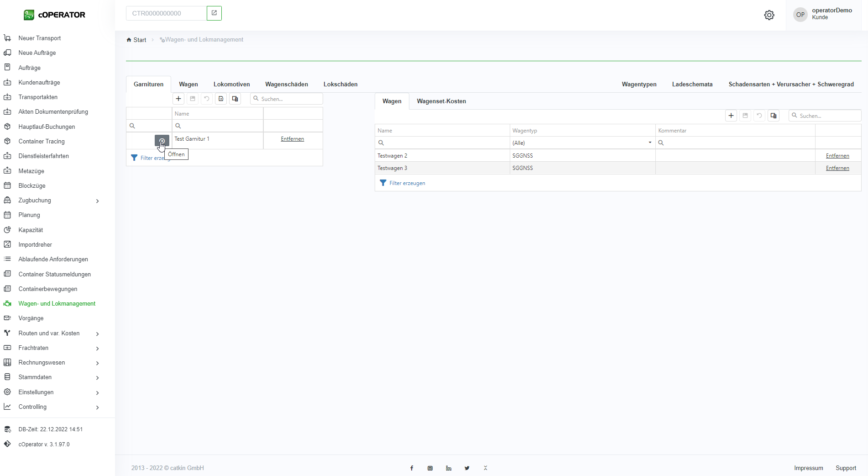This screenshot has height=476, width=868.
Task: Open settings gear in top header
Action: 769,15
